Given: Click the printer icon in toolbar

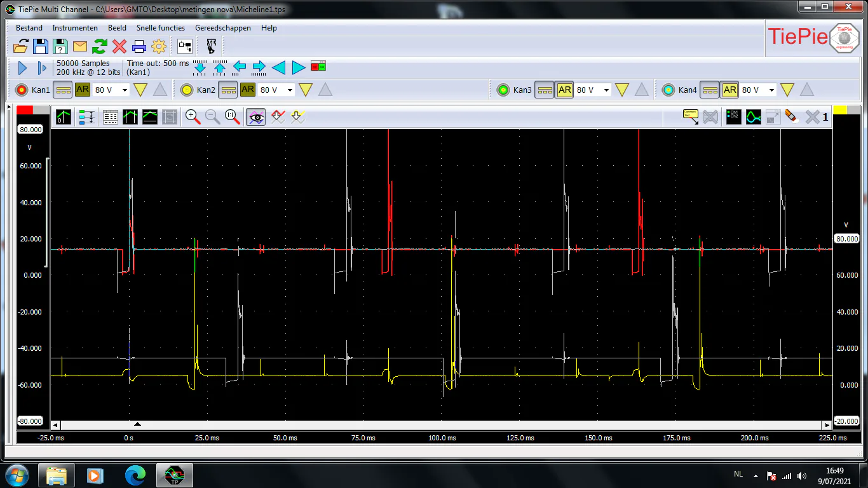Looking at the screenshot, I should click(x=139, y=46).
